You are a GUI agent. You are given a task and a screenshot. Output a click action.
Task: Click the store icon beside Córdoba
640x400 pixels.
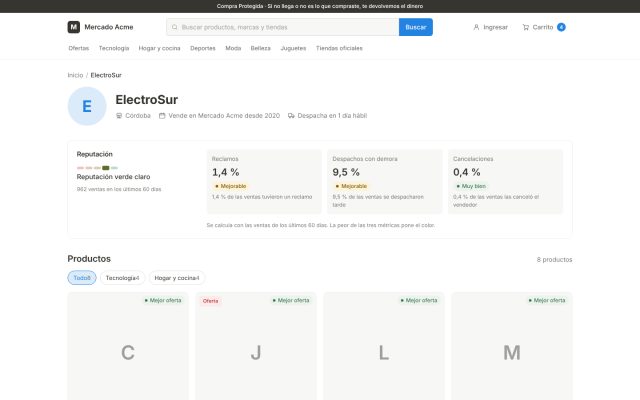tap(119, 116)
